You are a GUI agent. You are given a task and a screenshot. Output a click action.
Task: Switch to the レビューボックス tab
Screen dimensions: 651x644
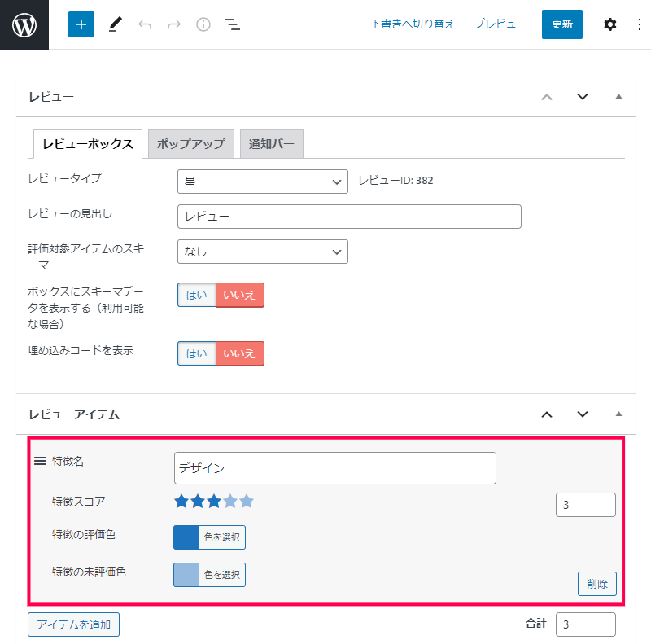(x=88, y=144)
